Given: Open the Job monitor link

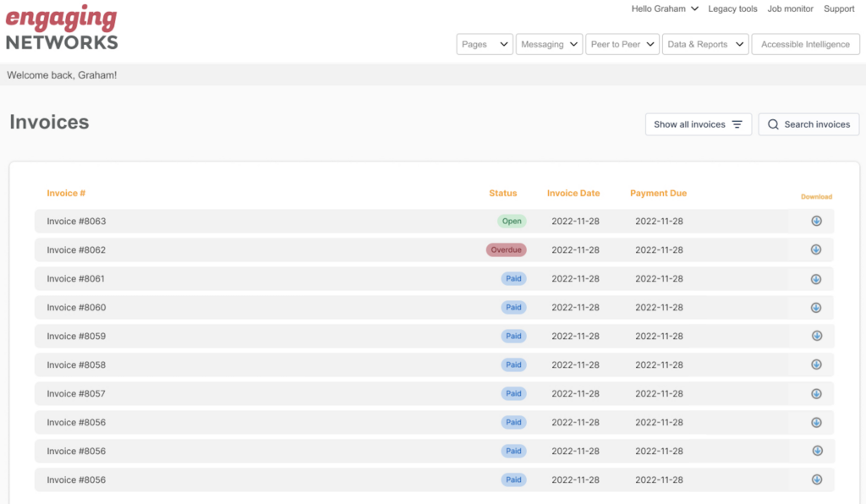Looking at the screenshot, I should pyautogui.click(x=790, y=9).
